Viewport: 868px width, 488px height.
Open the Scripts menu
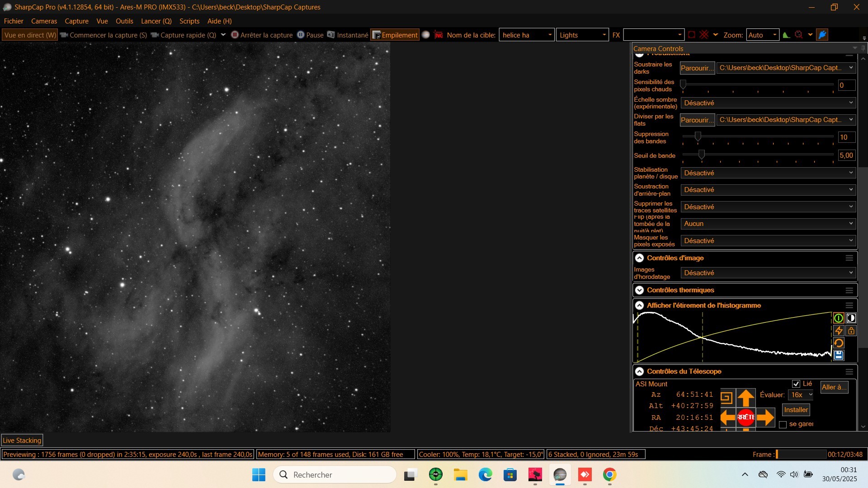(189, 21)
